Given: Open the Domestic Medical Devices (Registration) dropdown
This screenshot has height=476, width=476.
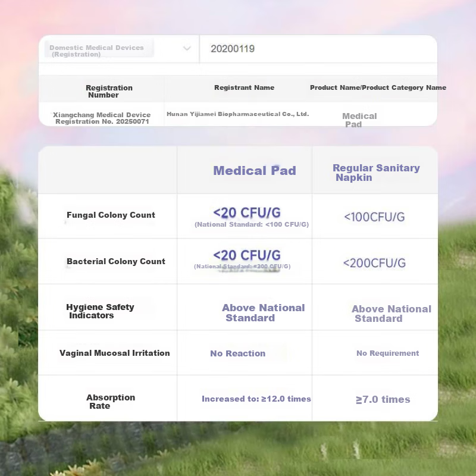Looking at the screenshot, I should pyautogui.click(x=118, y=49).
